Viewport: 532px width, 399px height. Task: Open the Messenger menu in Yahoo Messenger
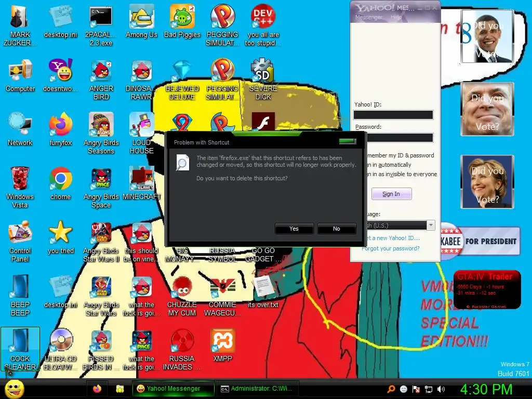click(x=368, y=17)
